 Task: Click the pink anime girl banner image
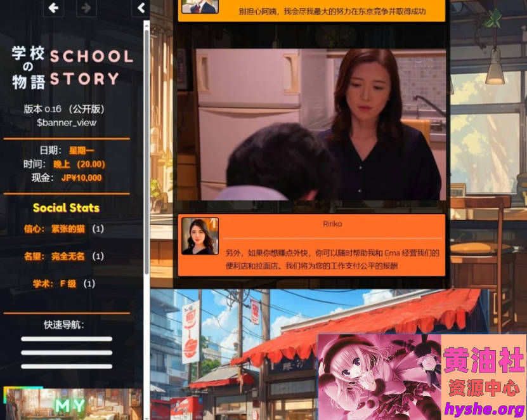click(x=379, y=377)
